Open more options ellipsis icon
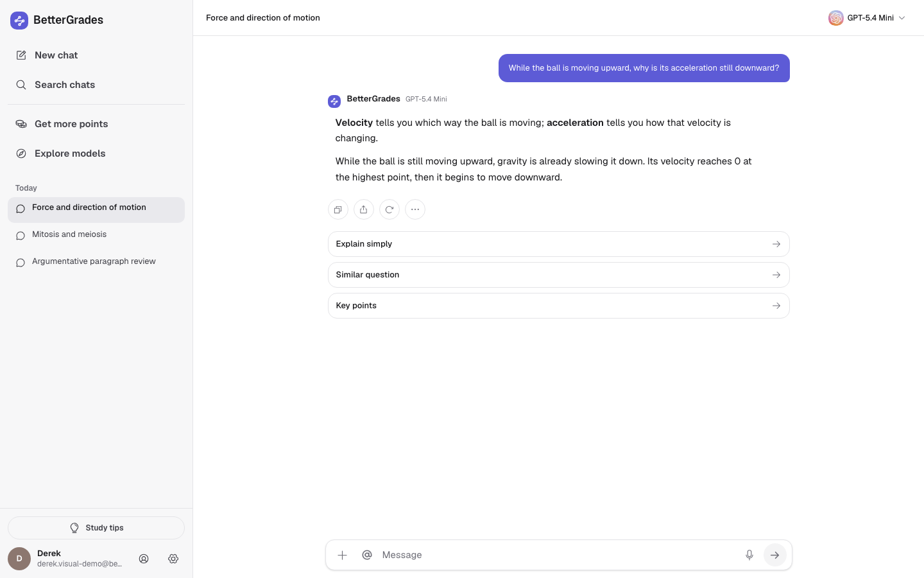 [x=415, y=209]
